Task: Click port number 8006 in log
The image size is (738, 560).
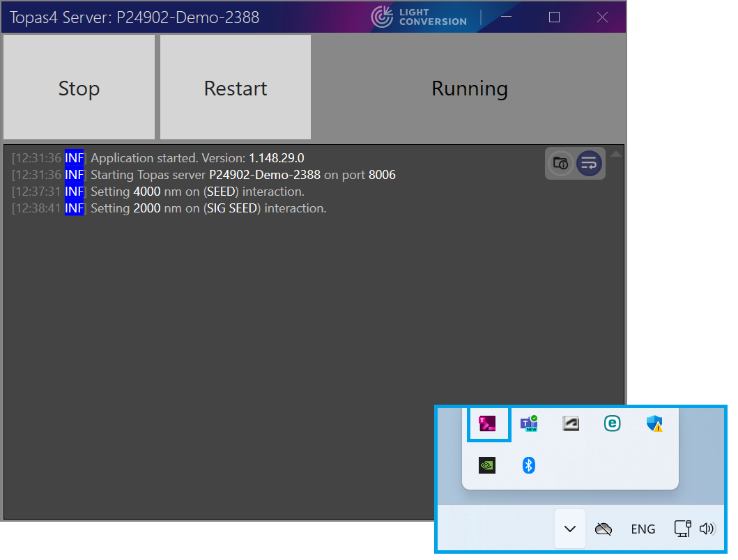Action: click(x=382, y=175)
